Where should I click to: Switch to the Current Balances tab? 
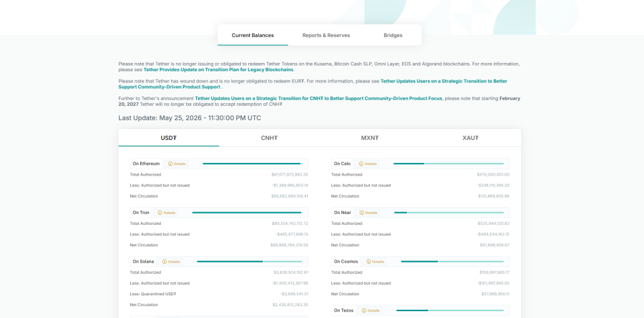click(x=253, y=35)
